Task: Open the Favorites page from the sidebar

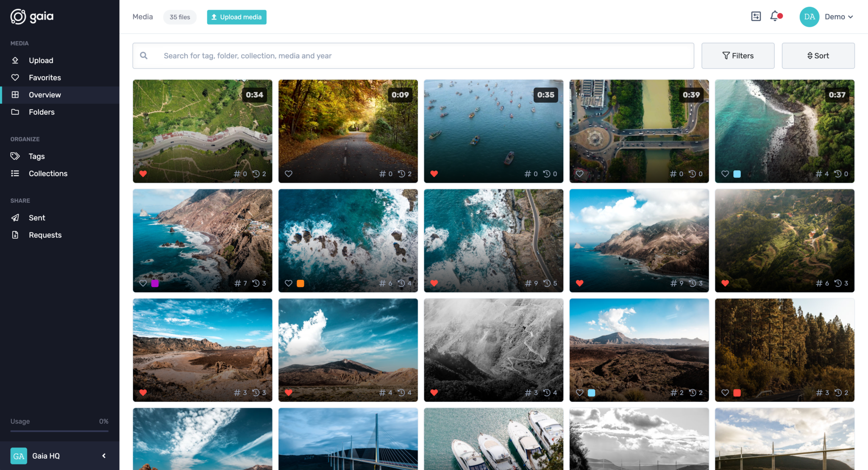Action: pyautogui.click(x=45, y=77)
